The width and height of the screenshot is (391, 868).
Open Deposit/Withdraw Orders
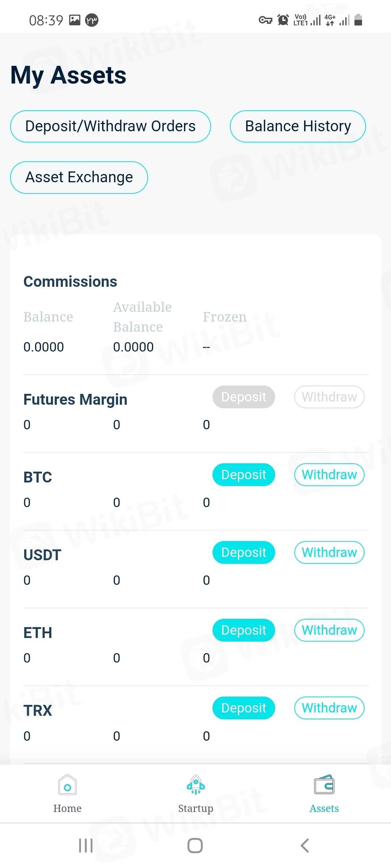point(110,126)
